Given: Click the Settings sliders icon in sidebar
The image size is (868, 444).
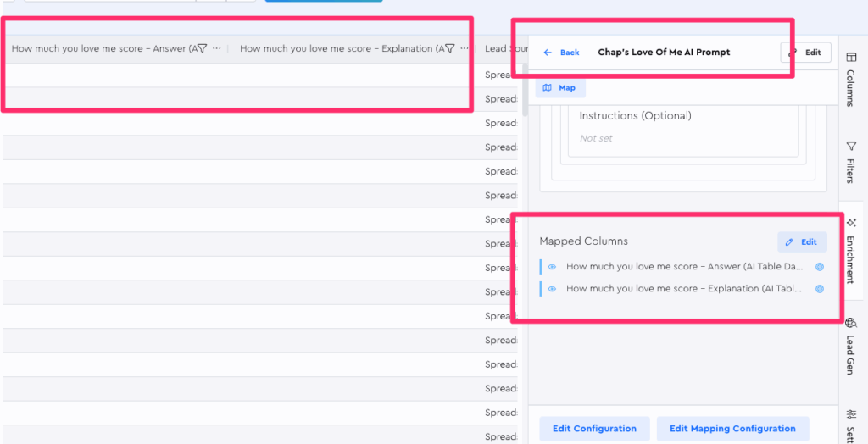Looking at the screenshot, I should pos(851,414).
